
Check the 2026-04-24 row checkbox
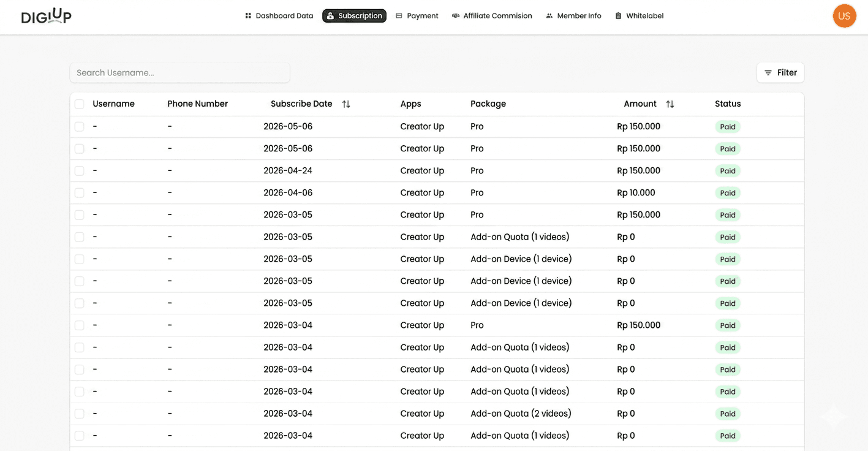[x=80, y=171]
